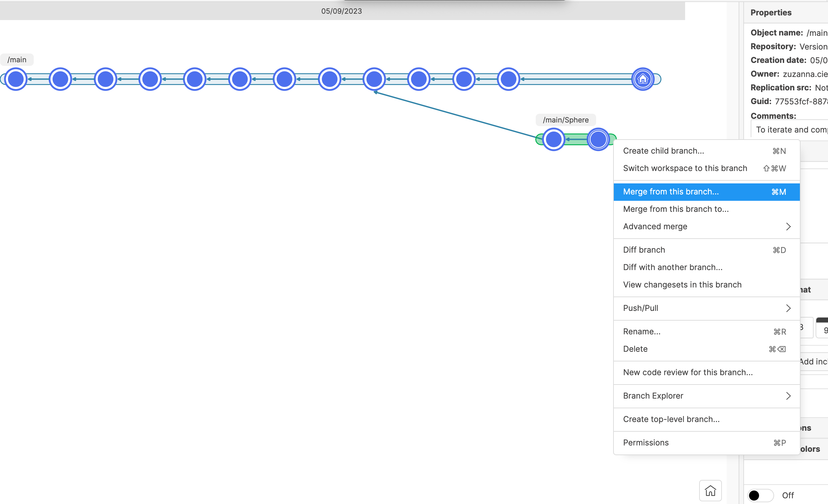Click the /main/Sphere branch label

(x=566, y=120)
